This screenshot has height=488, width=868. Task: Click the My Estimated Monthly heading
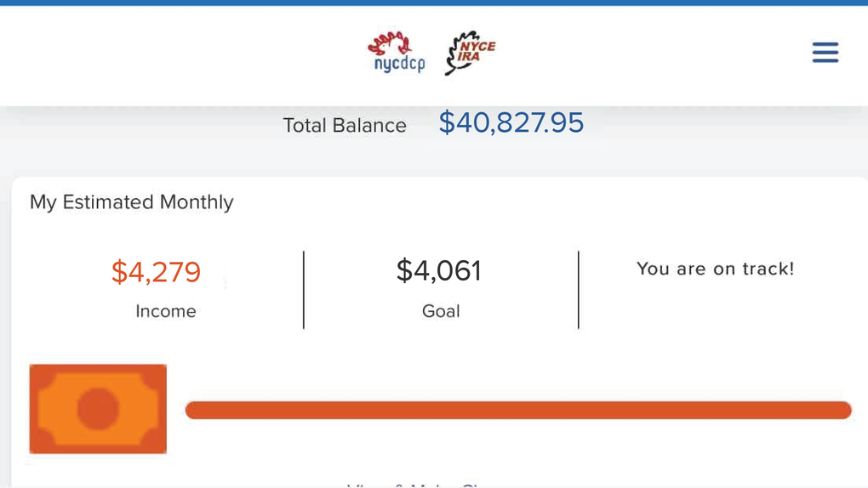pos(132,202)
